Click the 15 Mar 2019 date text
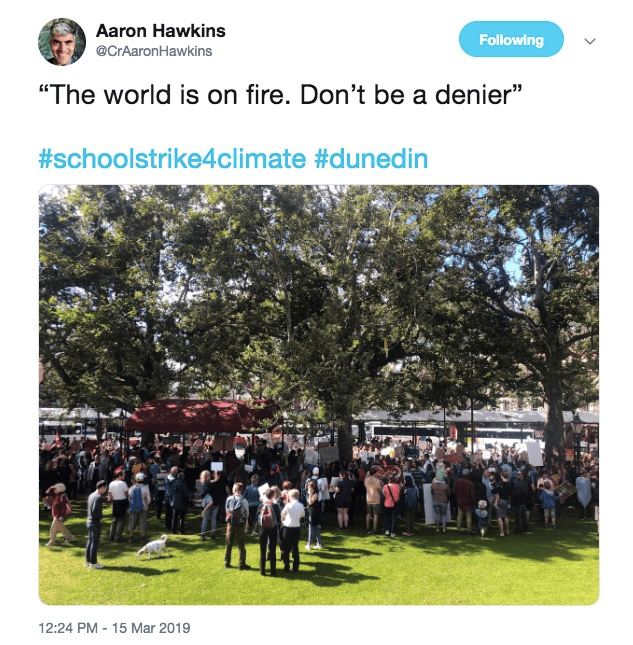633x645 pixels. click(x=151, y=628)
